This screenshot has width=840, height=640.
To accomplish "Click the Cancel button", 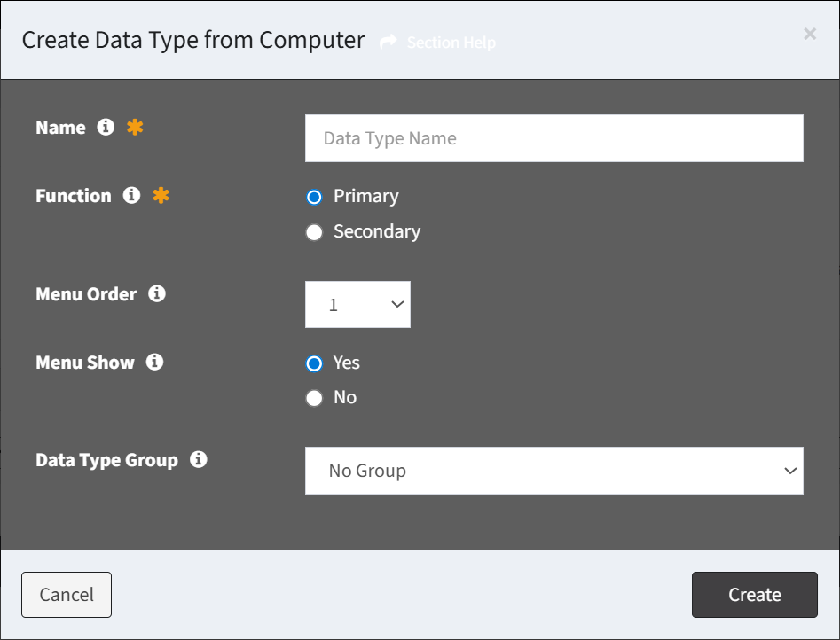I will (67, 595).
